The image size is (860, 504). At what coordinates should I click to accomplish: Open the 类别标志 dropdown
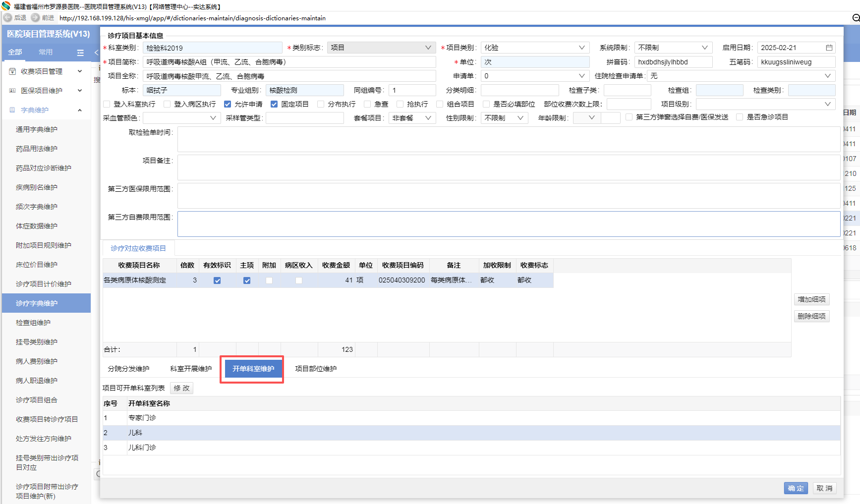click(381, 48)
